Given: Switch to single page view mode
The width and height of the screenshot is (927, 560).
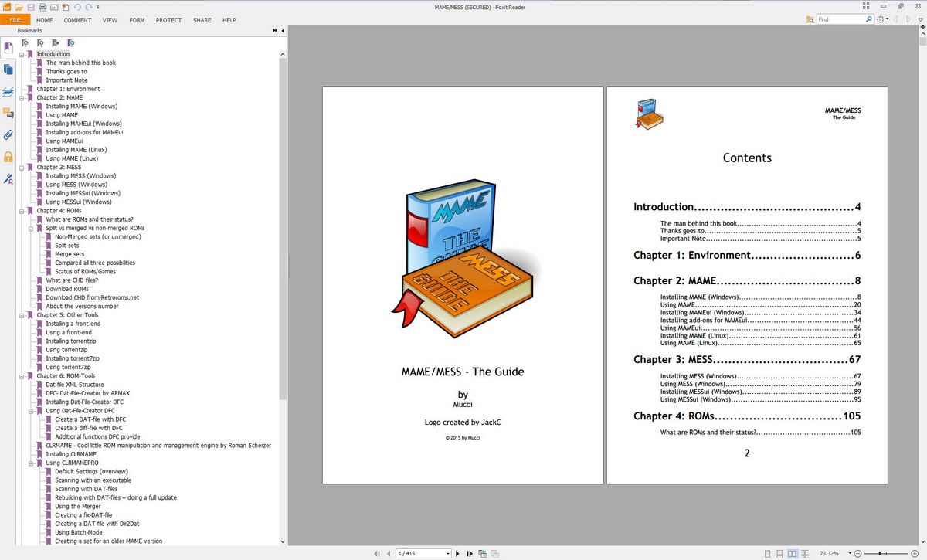Looking at the screenshot, I should (x=767, y=553).
